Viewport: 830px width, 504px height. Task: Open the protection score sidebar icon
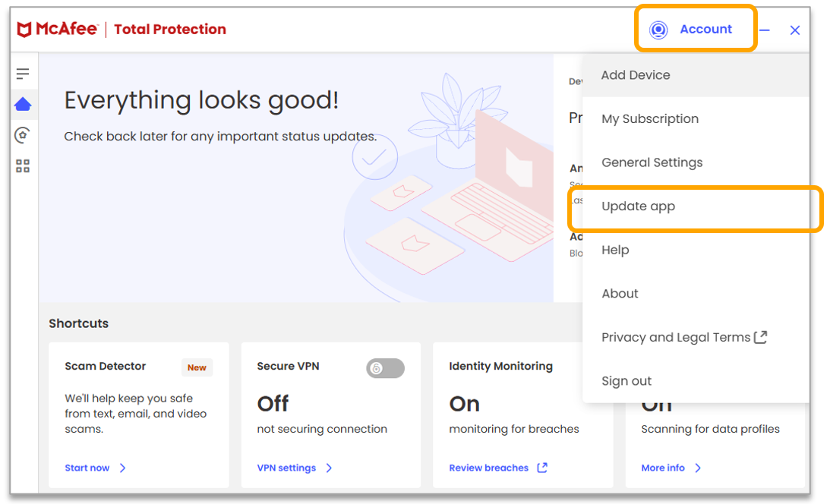click(23, 135)
